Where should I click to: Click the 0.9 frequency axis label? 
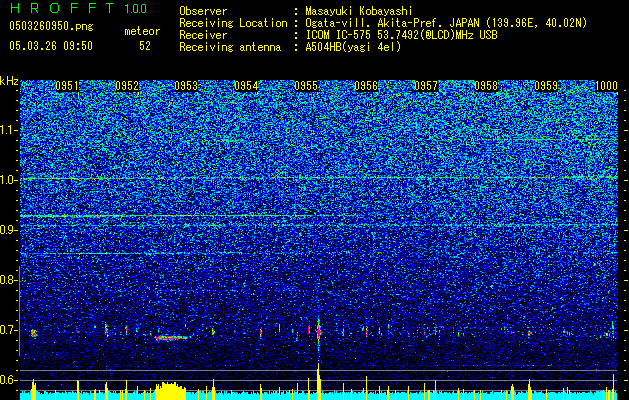point(8,230)
